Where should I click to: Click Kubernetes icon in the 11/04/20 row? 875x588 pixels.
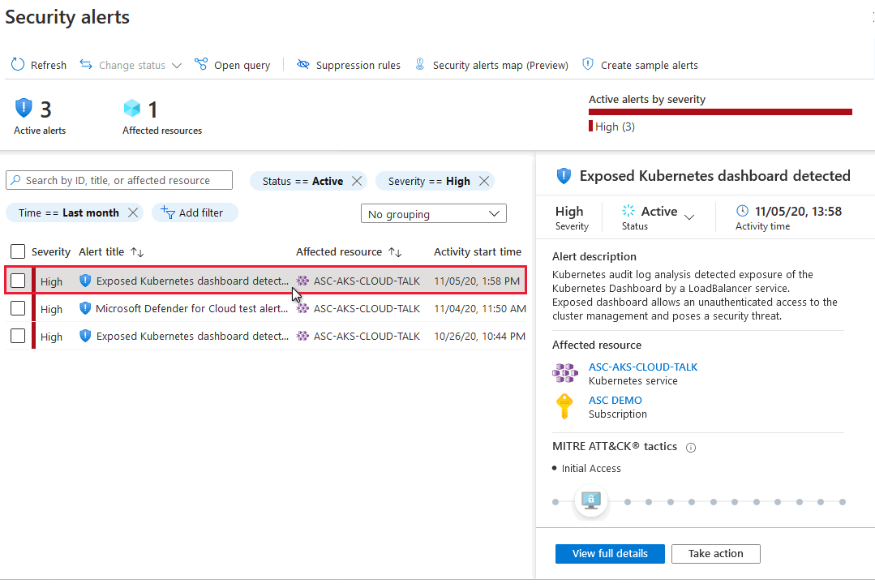(302, 308)
